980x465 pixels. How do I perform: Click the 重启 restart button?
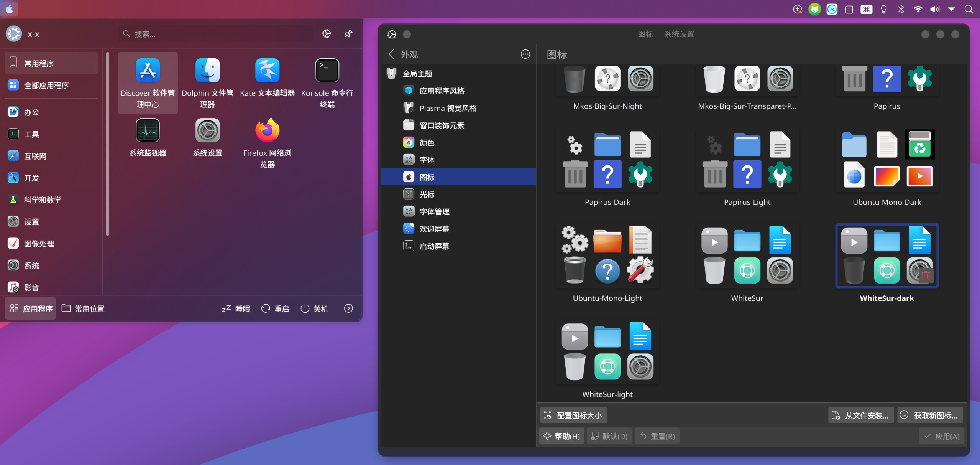(275, 308)
